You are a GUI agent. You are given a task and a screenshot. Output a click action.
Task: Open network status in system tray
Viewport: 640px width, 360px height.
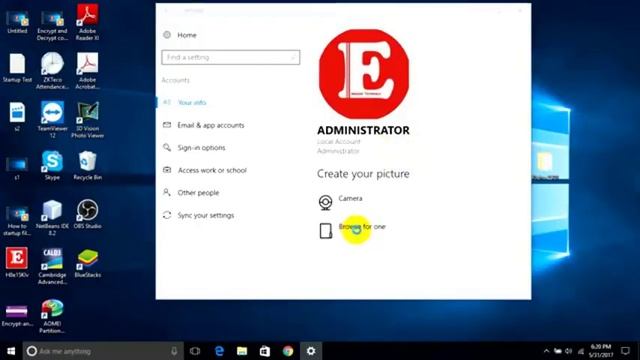(581, 351)
